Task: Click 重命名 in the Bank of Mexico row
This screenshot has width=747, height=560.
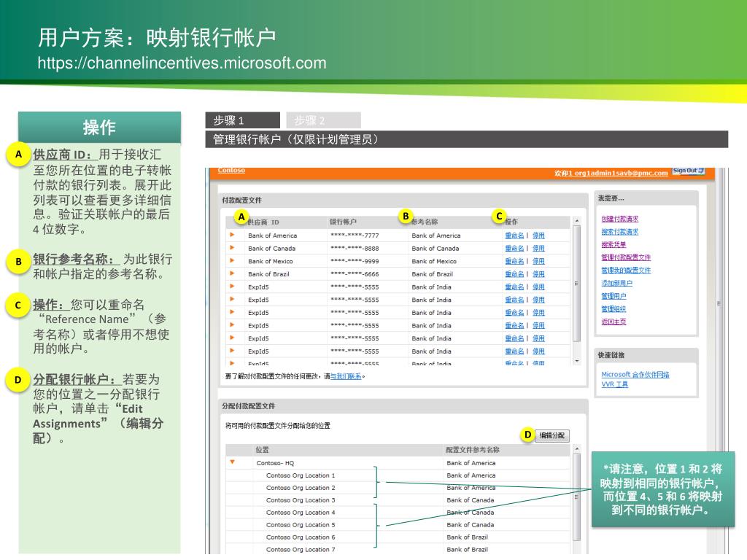Action: point(514,261)
